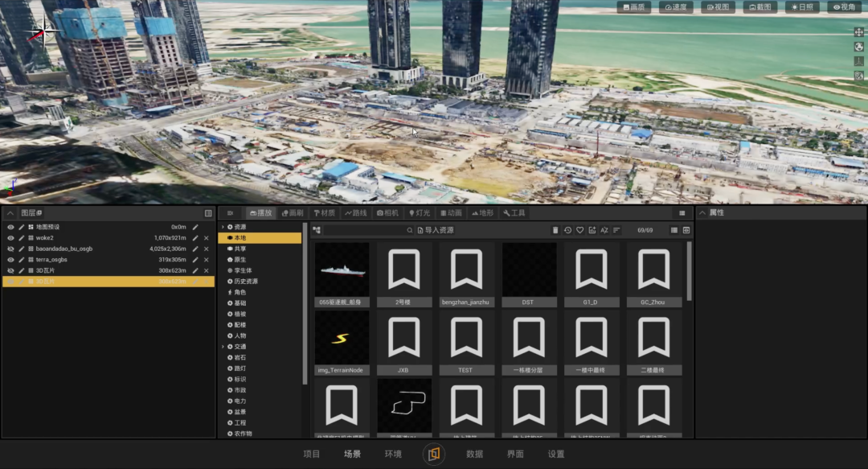
Task: Click the center cube logo in bottom bar
Action: [434, 454]
